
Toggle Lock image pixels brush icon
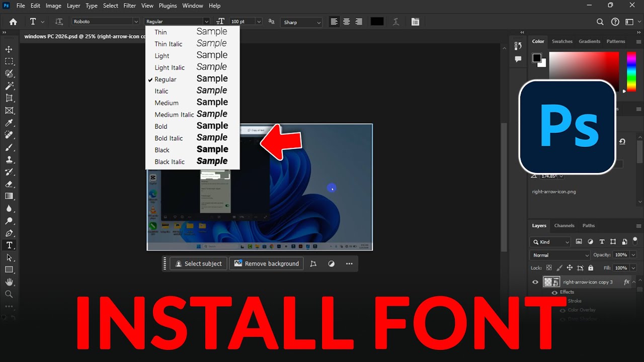tap(559, 268)
